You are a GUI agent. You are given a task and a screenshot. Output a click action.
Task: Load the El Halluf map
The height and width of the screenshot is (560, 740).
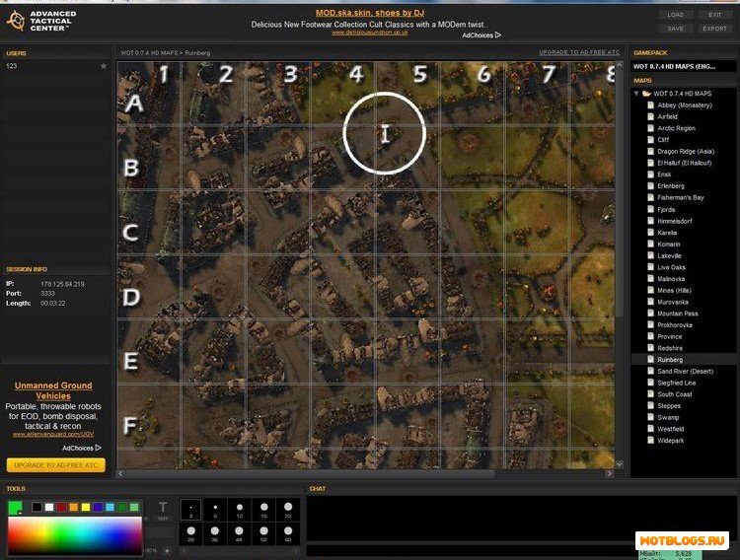685,163
